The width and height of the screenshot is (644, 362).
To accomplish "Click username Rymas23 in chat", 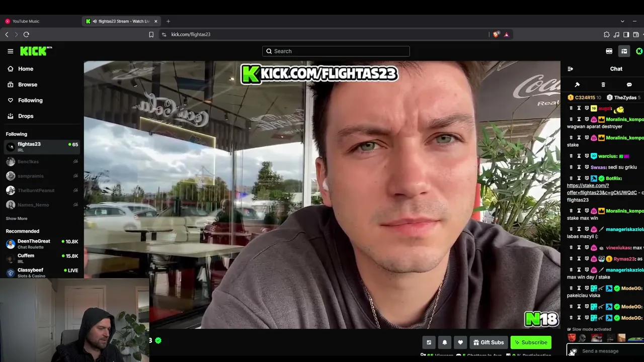I will pos(624,258).
